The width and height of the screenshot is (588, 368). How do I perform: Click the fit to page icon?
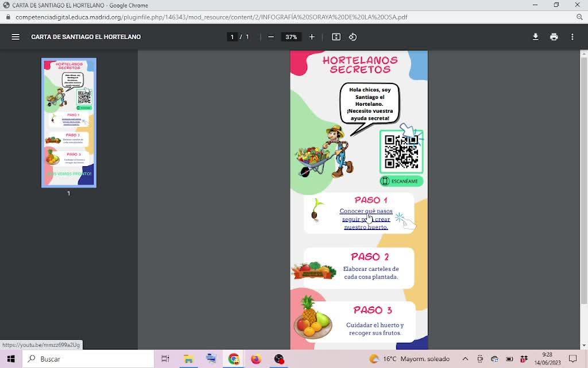[x=336, y=37]
